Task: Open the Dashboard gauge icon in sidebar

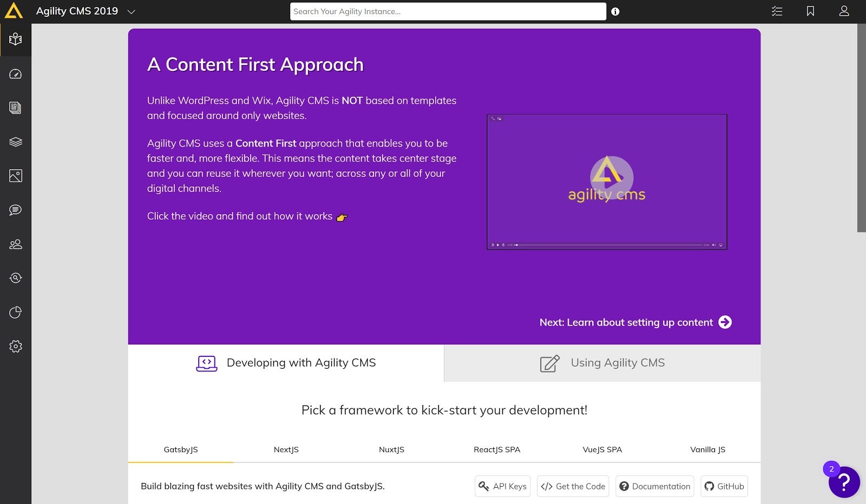Action: [x=16, y=74]
